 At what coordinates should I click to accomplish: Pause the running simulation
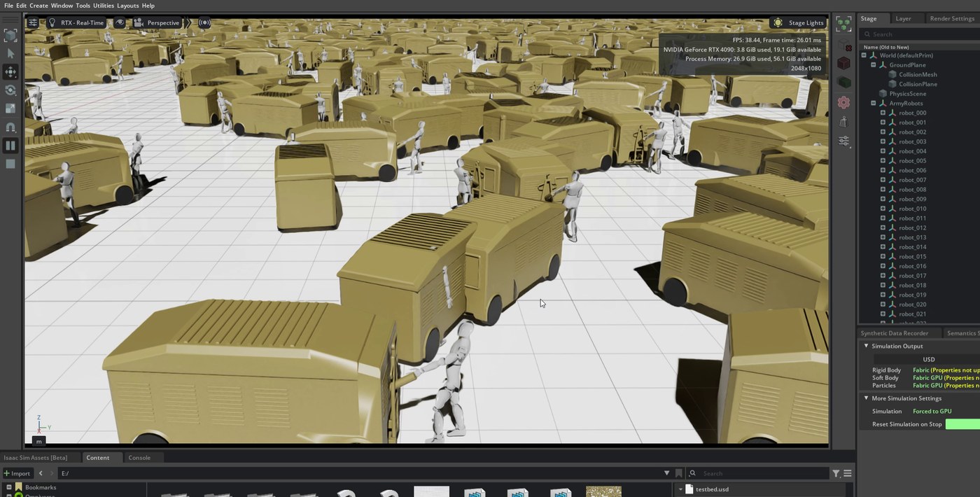[x=10, y=146]
